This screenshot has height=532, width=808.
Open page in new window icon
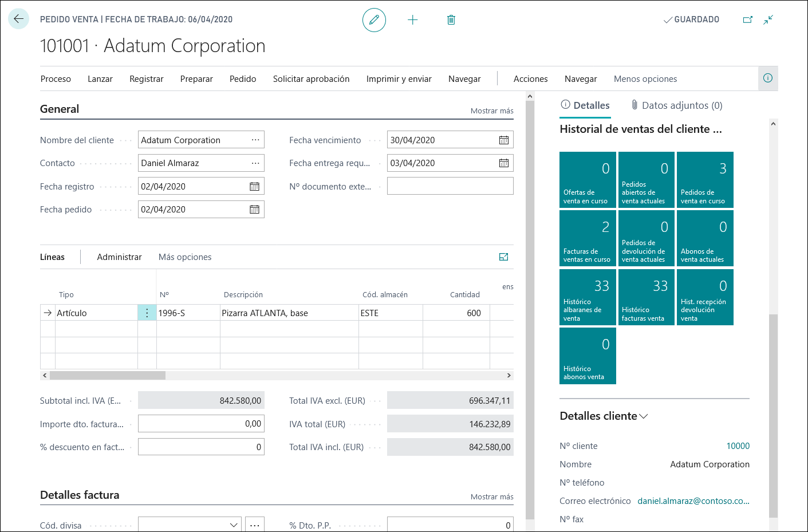pos(748,19)
